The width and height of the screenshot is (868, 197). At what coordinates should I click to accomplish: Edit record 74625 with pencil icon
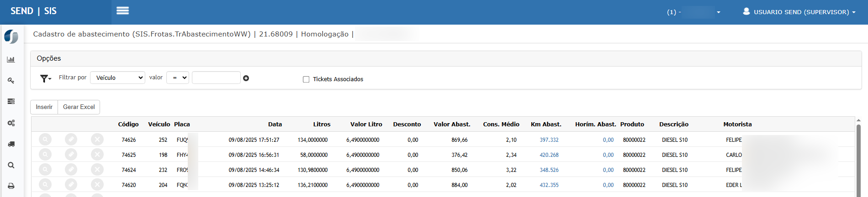[x=71, y=155]
